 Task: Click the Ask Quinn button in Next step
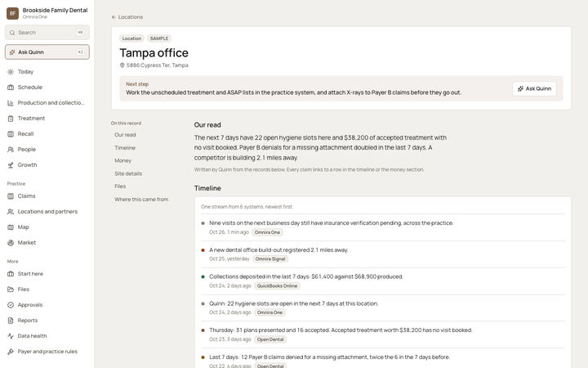coord(534,88)
